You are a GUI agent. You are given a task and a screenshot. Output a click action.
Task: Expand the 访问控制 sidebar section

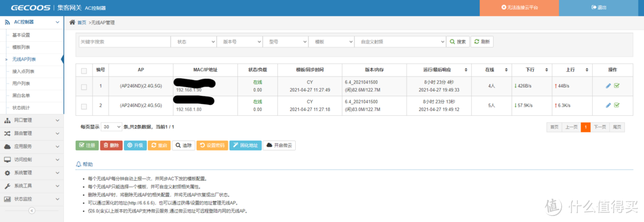point(57,159)
